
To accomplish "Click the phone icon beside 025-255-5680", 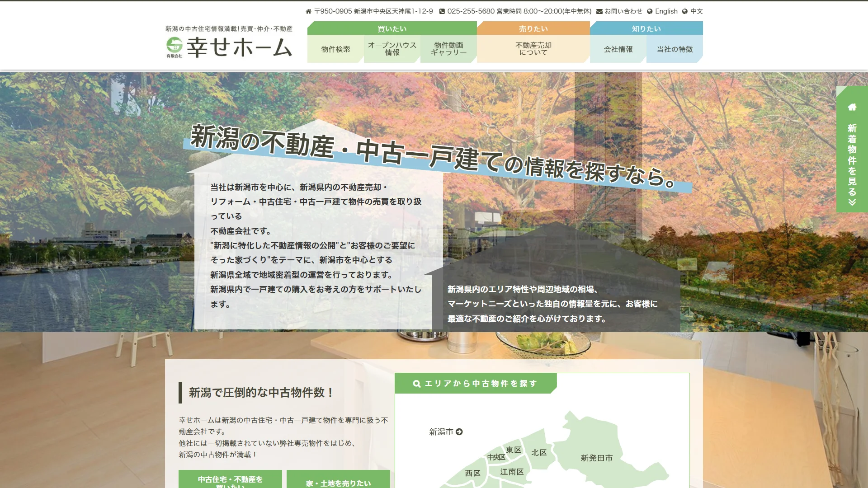I will pos(442,11).
